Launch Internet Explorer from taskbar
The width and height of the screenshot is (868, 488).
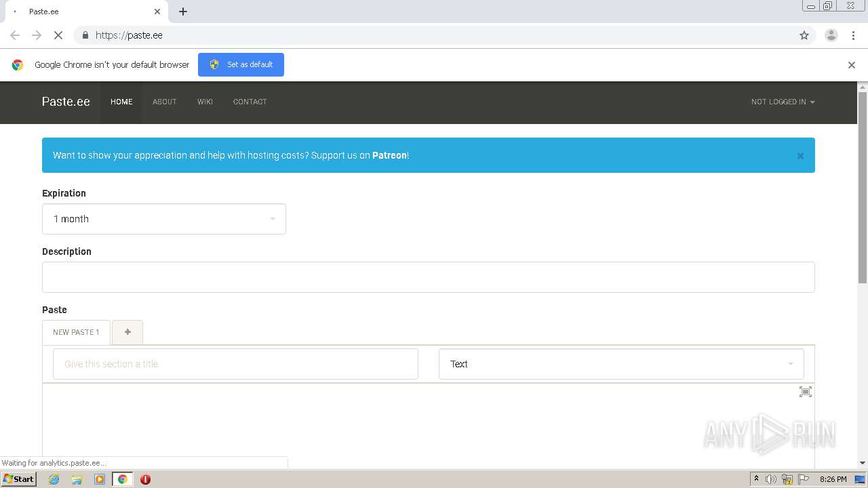click(54, 479)
